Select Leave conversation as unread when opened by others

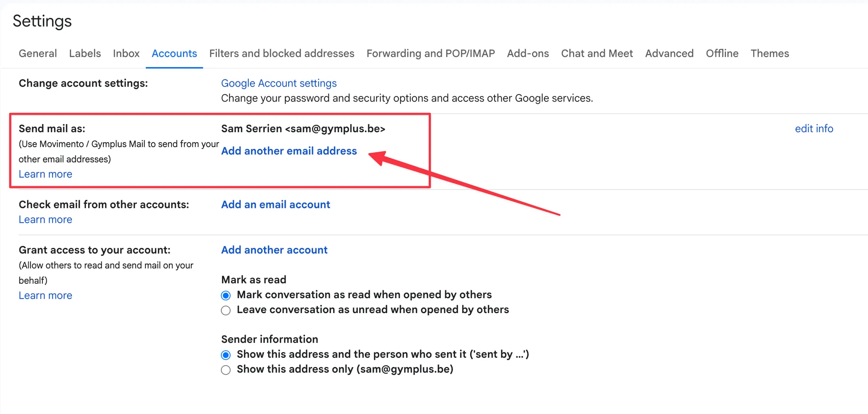coord(226,310)
